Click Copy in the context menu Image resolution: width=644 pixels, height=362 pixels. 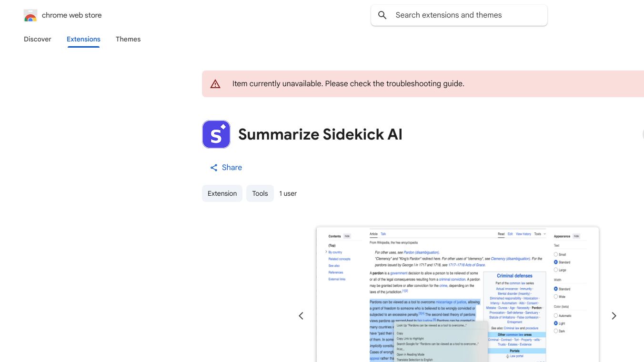[400, 333]
